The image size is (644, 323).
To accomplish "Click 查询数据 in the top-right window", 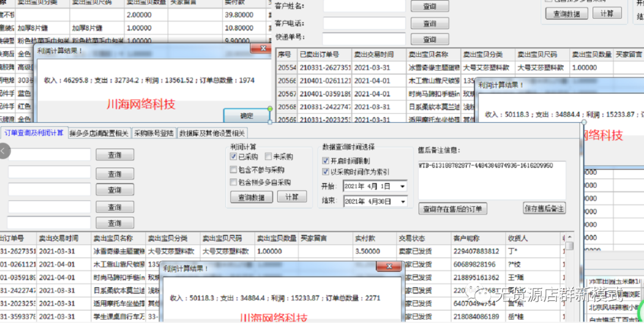I will point(567,14).
